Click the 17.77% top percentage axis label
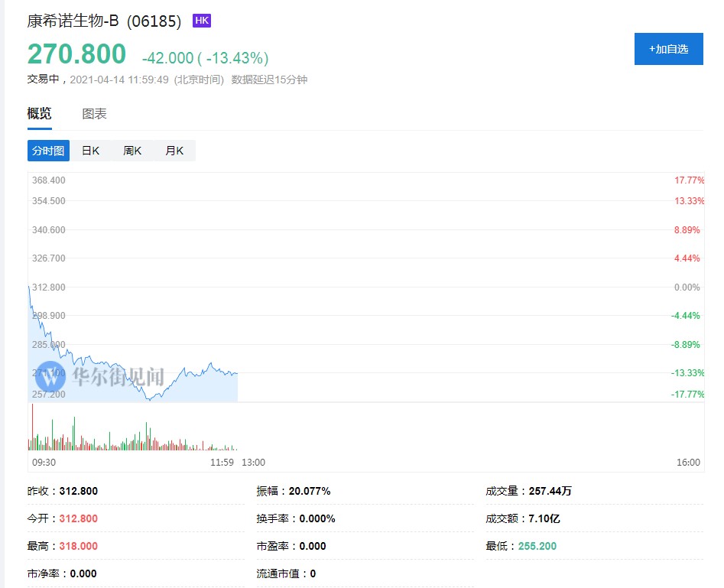This screenshot has width=724, height=588. [688, 180]
